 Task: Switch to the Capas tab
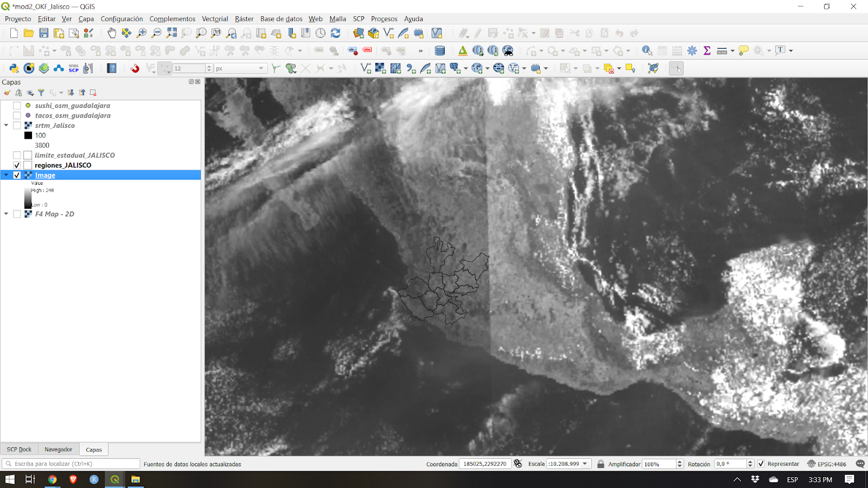pos(94,450)
